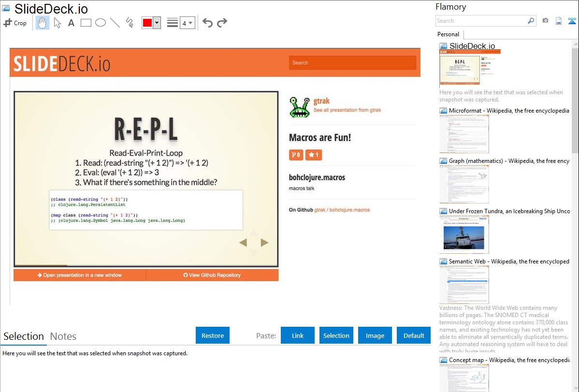
Task: Paste as Link button
Action: point(298,335)
